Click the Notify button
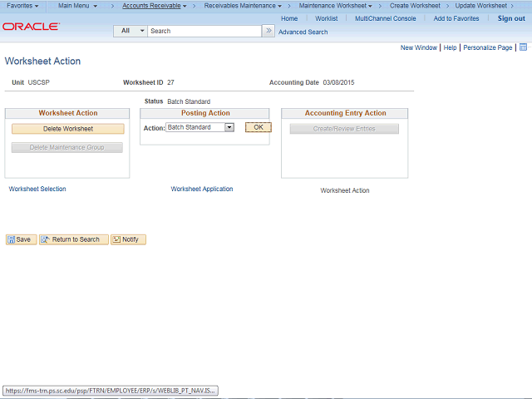 coord(128,239)
